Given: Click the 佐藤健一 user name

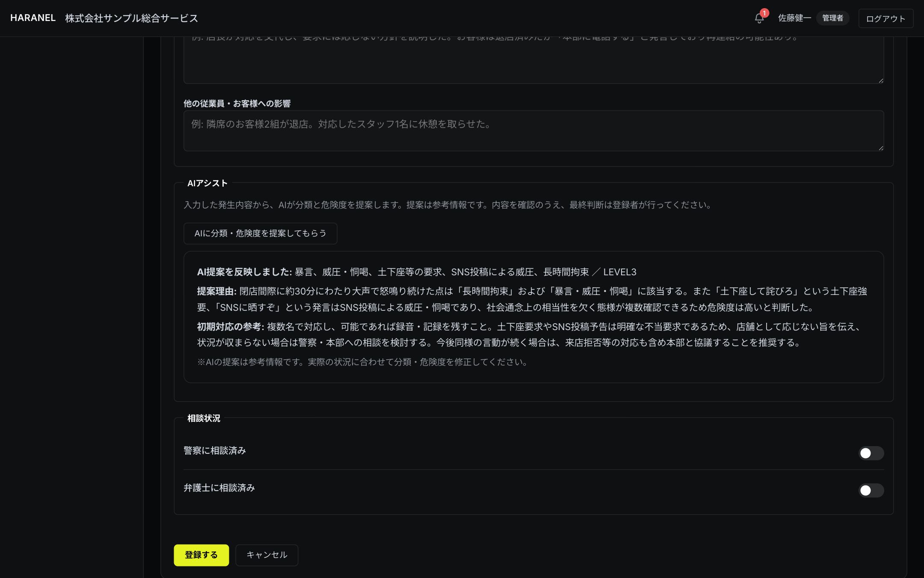Looking at the screenshot, I should [x=794, y=18].
